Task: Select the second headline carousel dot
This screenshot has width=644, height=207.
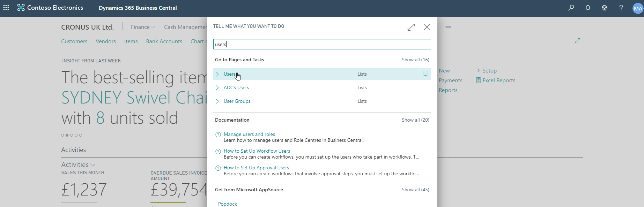Action: pos(67,135)
